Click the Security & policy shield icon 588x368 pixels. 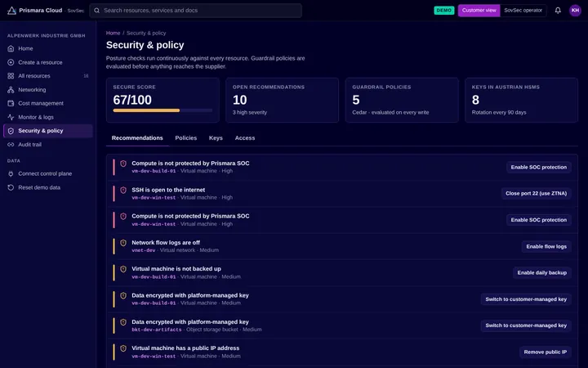(11, 131)
